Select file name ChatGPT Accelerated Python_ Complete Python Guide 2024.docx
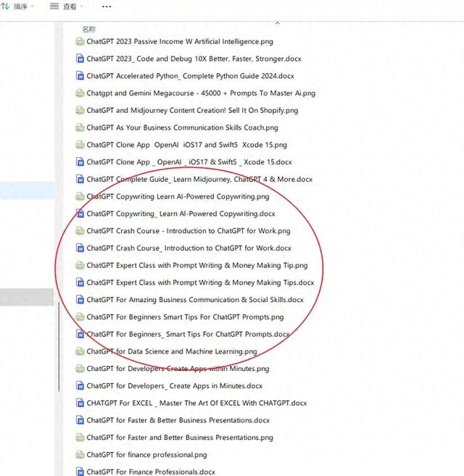Screen dimensions: 464x476 coord(190,76)
